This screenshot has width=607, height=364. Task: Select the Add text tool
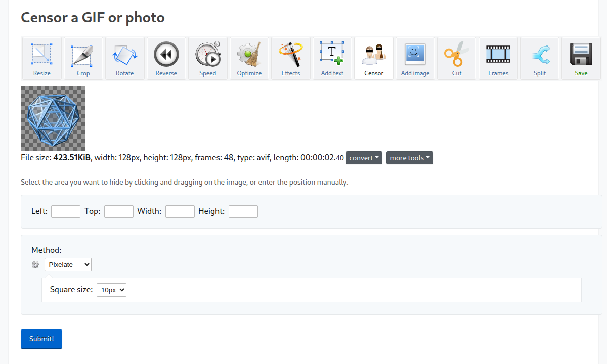(x=332, y=59)
